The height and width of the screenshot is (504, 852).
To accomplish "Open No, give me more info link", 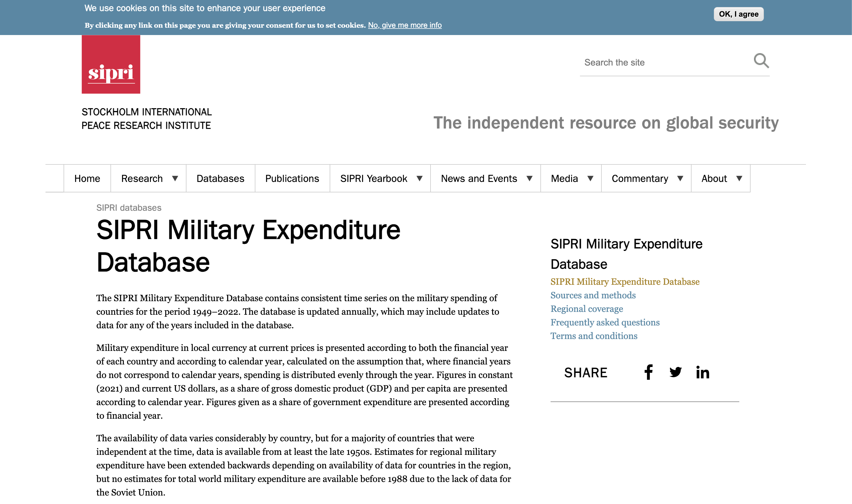I will click(405, 25).
